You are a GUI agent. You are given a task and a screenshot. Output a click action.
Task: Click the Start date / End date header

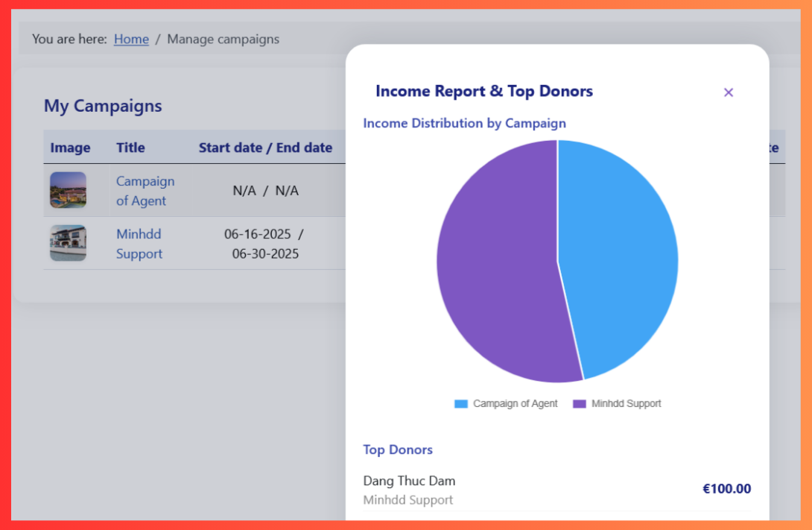265,148
